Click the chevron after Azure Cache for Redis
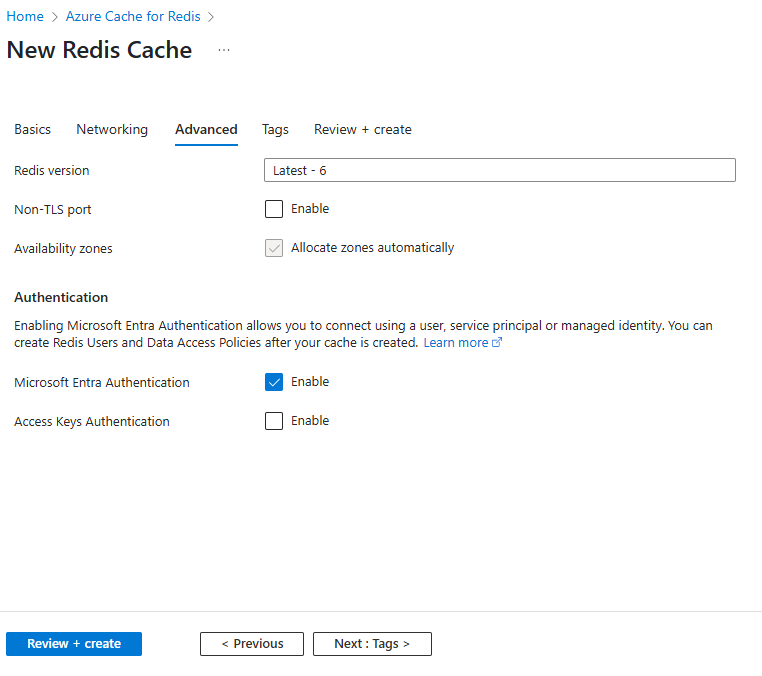 point(211,17)
